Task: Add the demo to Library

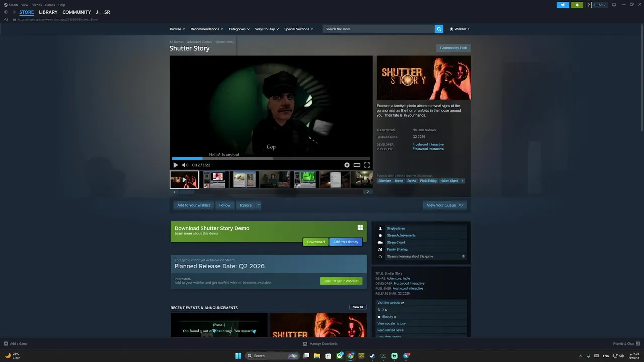Action: 346,242
